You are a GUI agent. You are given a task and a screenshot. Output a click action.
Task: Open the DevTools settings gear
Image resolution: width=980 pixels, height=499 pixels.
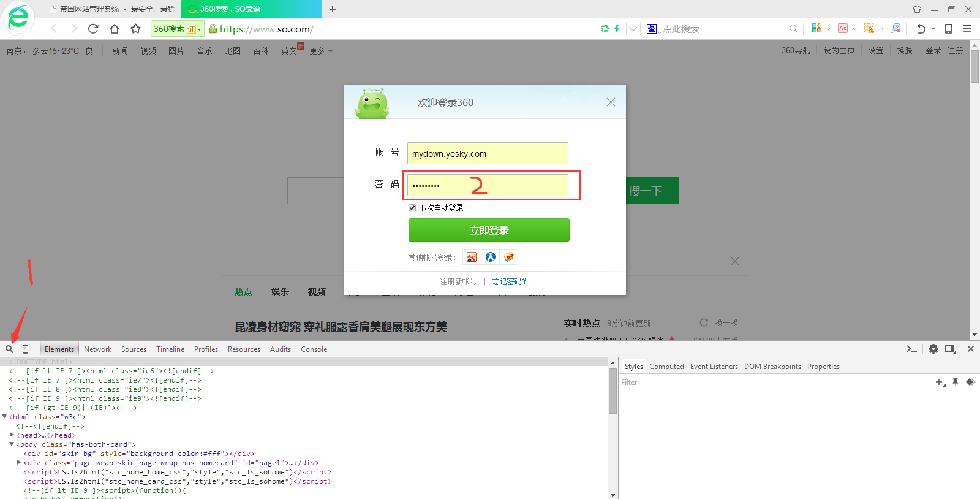(933, 349)
